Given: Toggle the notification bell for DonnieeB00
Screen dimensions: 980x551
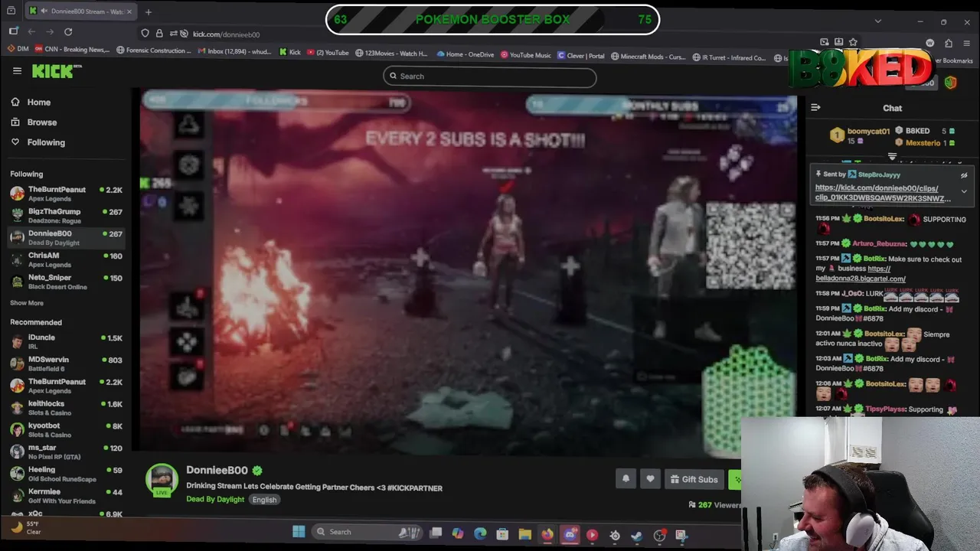Looking at the screenshot, I should (x=626, y=479).
